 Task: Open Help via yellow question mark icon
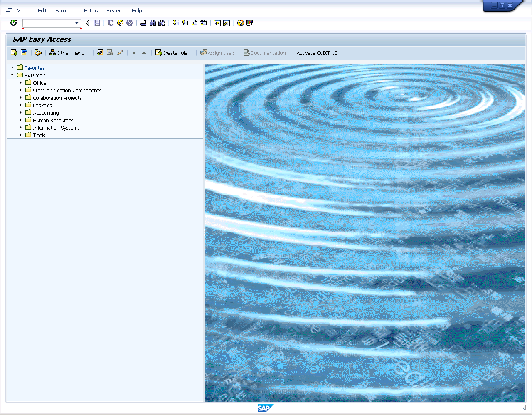(x=241, y=23)
